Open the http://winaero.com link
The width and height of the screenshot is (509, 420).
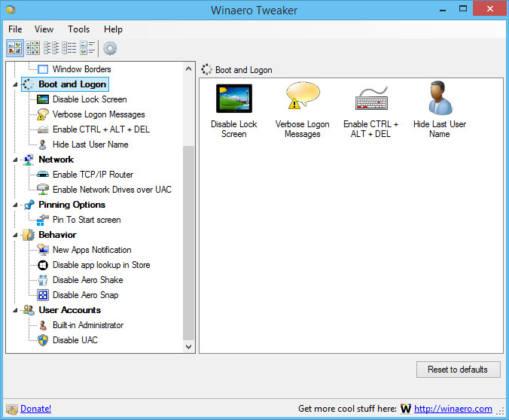point(453,409)
